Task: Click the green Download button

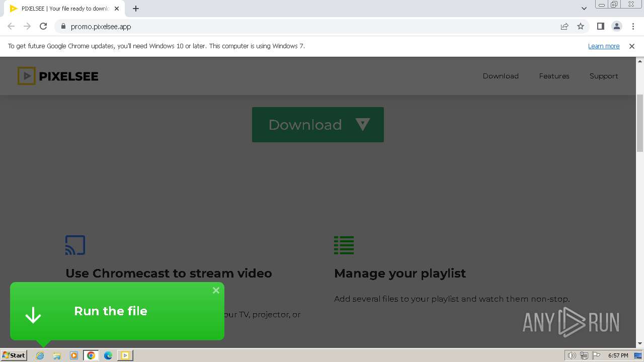Action: click(x=318, y=125)
